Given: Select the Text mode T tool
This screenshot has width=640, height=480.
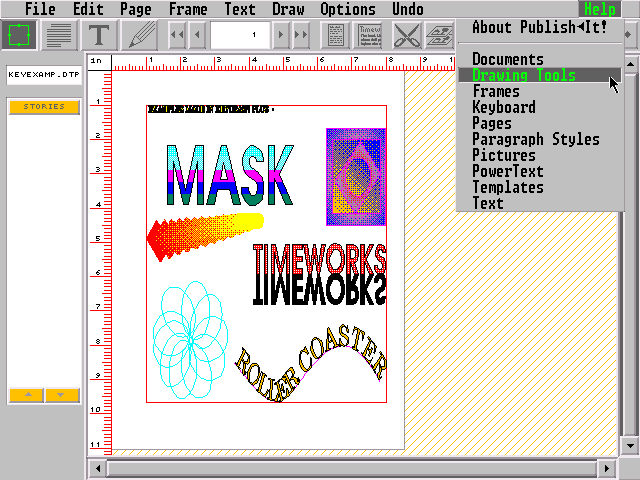Looking at the screenshot, I should (99, 35).
